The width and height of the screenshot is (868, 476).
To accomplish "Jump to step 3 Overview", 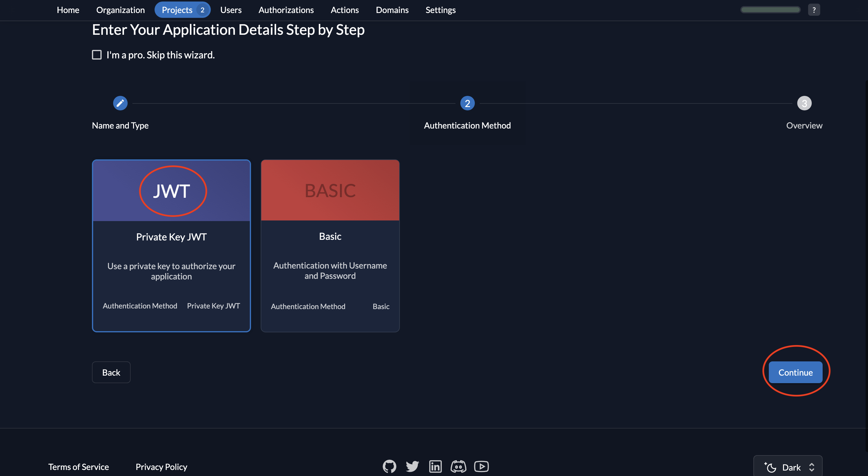I will 805,103.
